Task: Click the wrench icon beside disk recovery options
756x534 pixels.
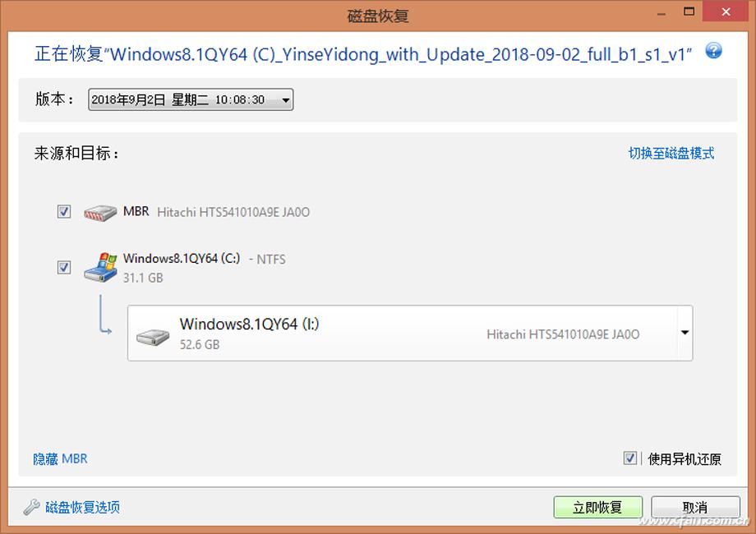Action: point(31,507)
